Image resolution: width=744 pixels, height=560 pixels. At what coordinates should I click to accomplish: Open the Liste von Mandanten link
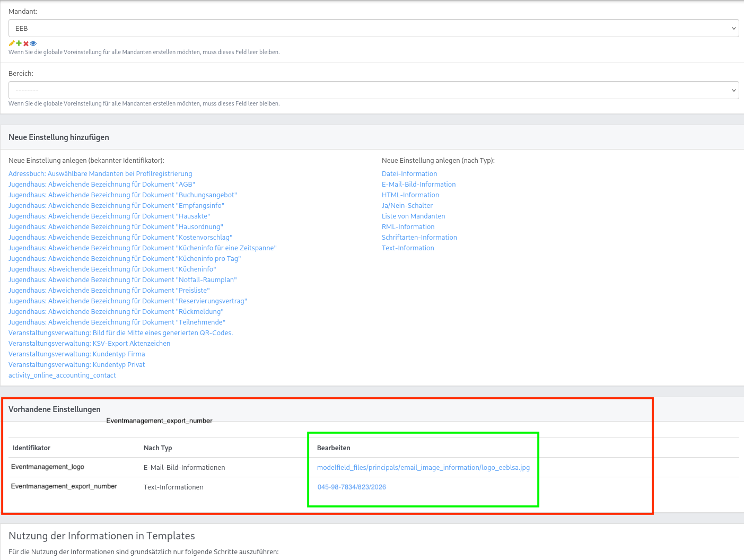pyautogui.click(x=413, y=216)
